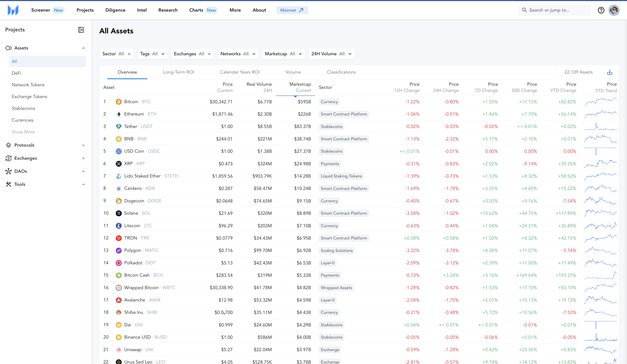627x364 pixels.
Task: Click the Tools wrench icon in sidebar
Action: click(x=9, y=184)
